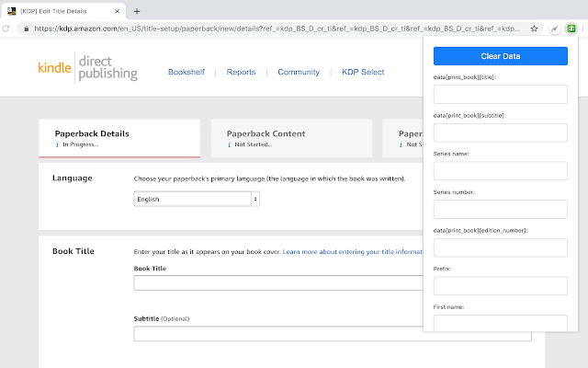Open the English language dropdown
588x368 pixels.
coord(197,199)
